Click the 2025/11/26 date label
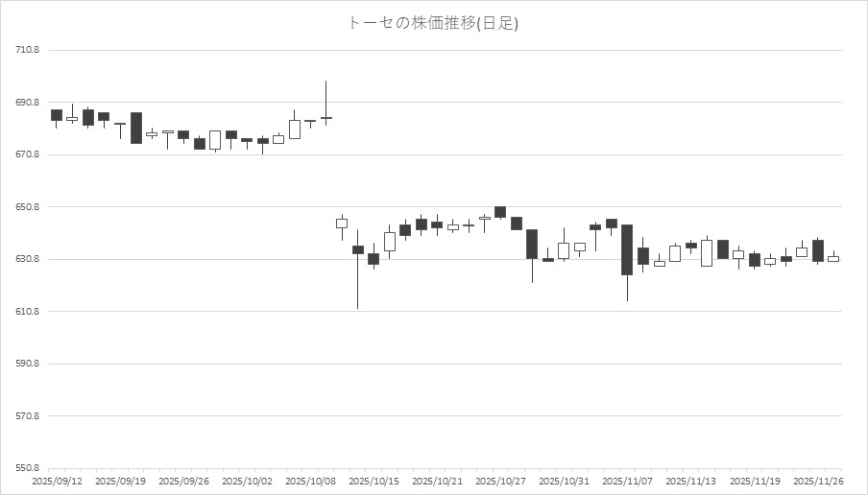 coord(816,481)
